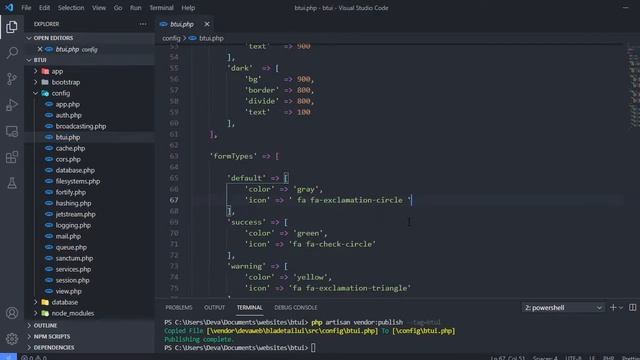Viewport: 640px width, 360px height.
Task: Split the terminal panel
Action: point(633,307)
